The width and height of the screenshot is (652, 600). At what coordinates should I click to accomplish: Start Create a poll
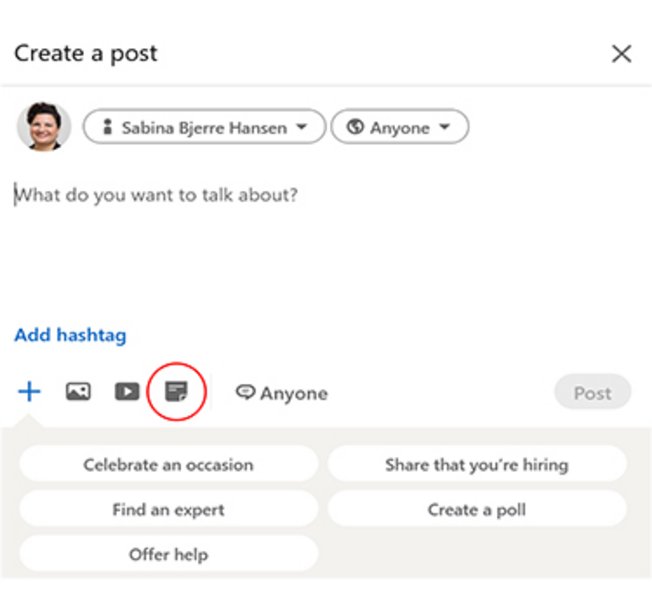click(x=476, y=510)
